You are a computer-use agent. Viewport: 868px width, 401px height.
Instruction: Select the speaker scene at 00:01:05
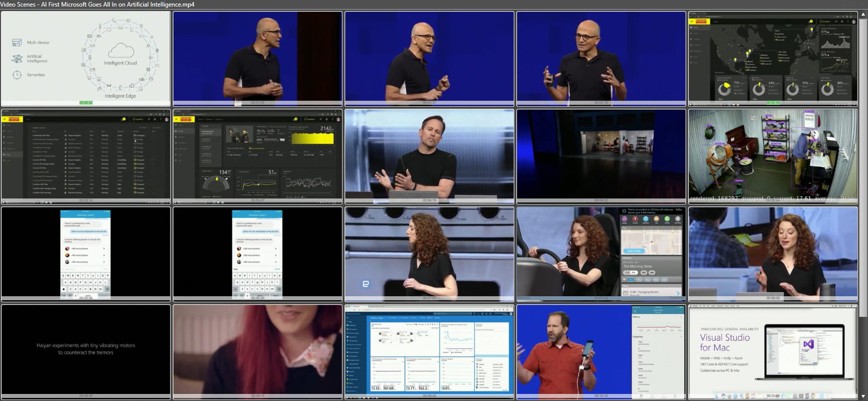(257, 58)
